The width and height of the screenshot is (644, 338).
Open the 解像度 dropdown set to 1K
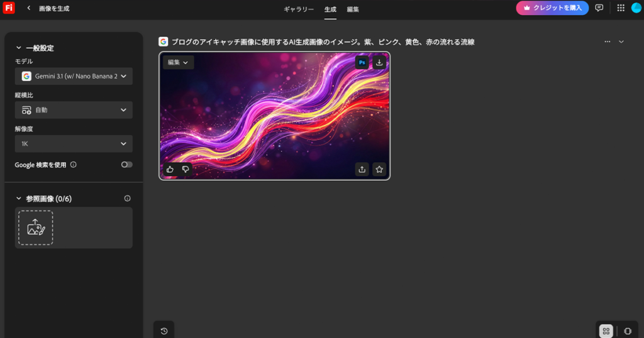coord(74,144)
